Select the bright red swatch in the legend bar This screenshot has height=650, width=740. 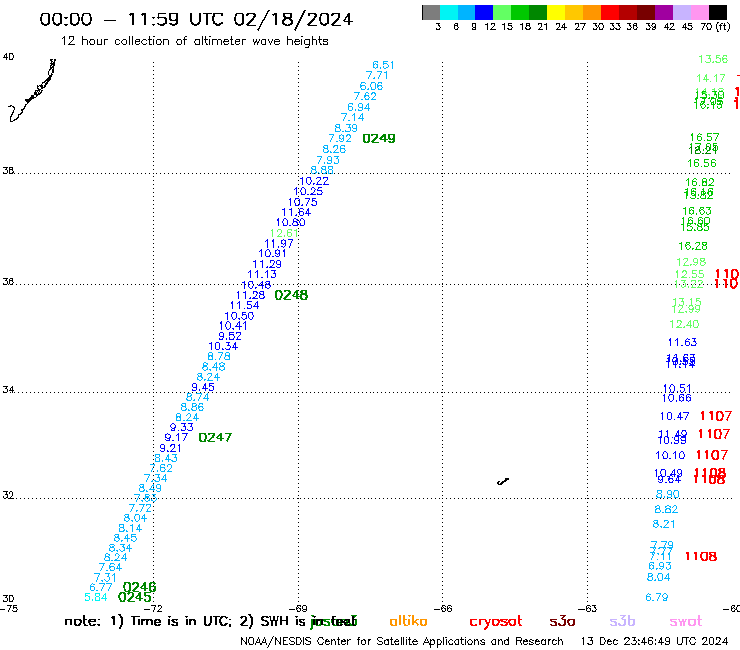click(610, 12)
